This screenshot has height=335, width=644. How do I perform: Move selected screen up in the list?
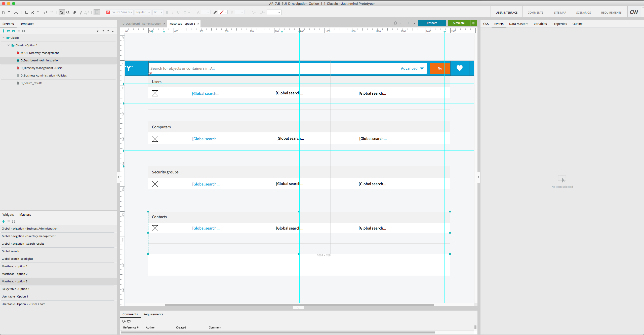[108, 31]
